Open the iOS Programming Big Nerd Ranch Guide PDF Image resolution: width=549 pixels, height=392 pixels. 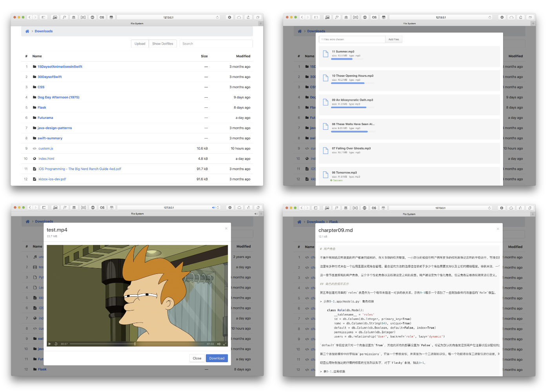pyautogui.click(x=80, y=169)
